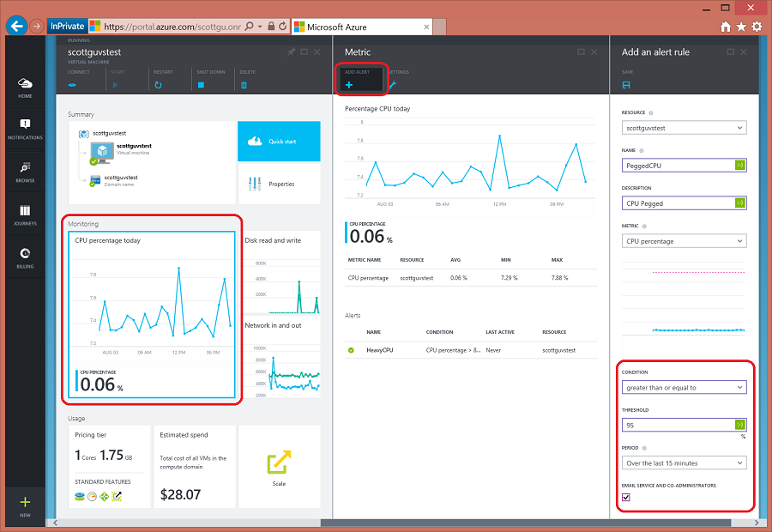
Task: Toggle email service and co-administrators checkbox
Action: (626, 497)
